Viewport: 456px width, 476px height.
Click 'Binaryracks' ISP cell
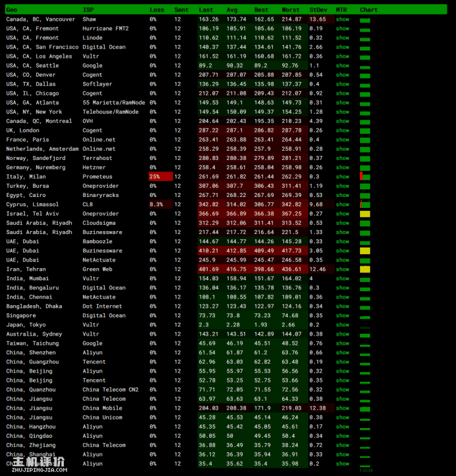tap(101, 195)
